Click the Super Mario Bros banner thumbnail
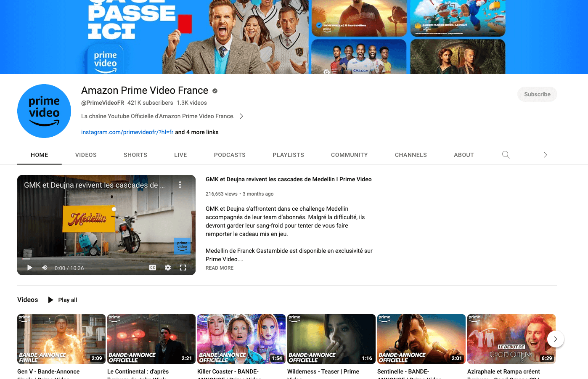The width and height of the screenshot is (588, 379). 458,18
